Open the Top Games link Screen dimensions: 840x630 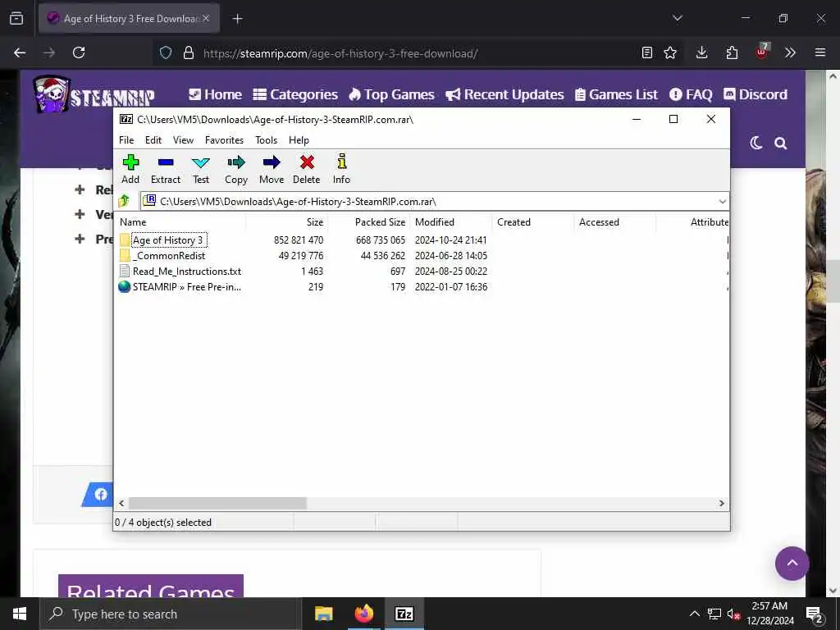click(x=391, y=94)
